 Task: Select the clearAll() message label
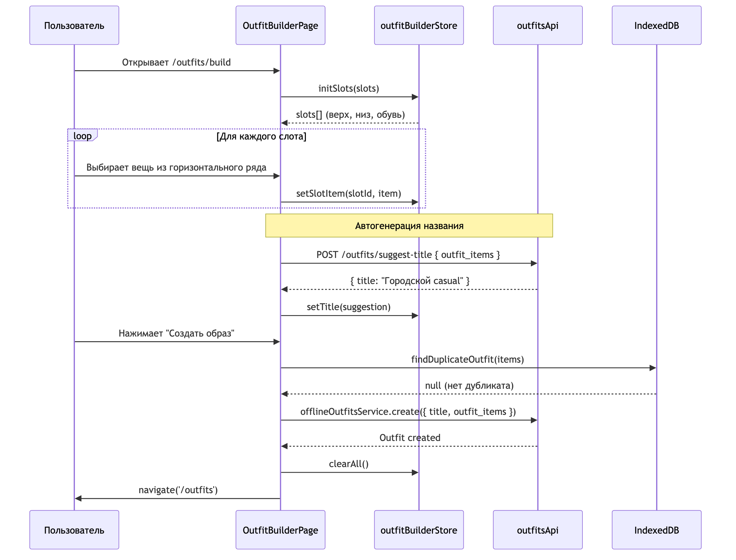348,464
